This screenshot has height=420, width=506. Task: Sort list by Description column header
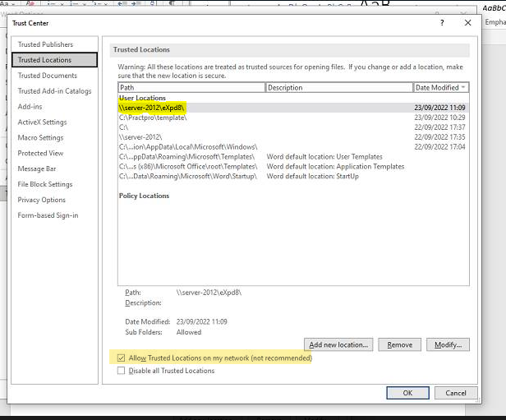[338, 87]
